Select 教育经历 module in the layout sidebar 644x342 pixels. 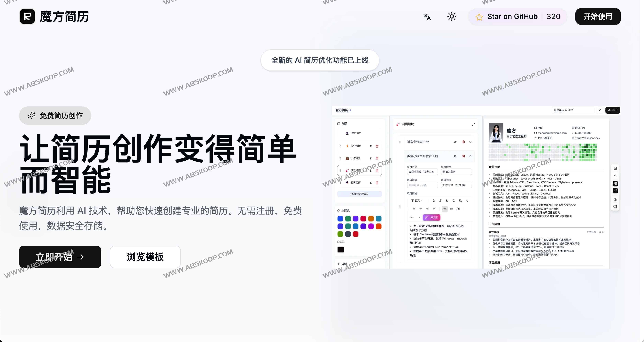click(356, 182)
